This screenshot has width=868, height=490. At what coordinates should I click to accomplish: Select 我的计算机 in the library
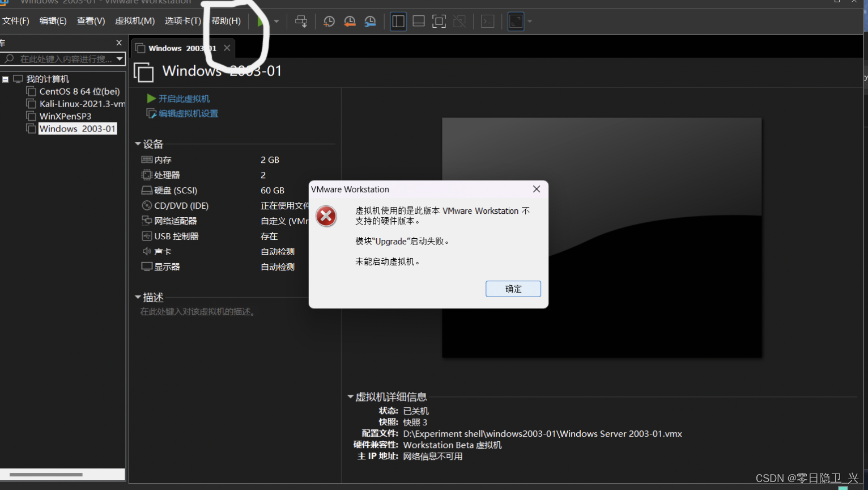click(48, 79)
